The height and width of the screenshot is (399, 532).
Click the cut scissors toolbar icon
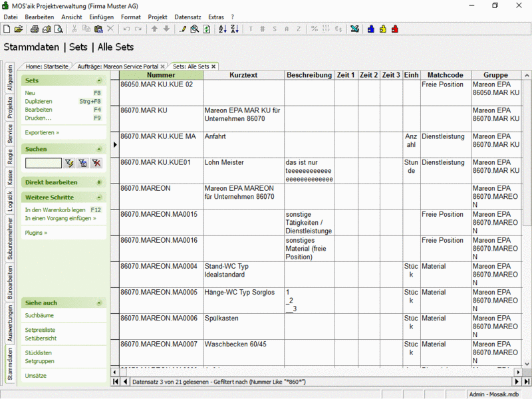pos(74,29)
